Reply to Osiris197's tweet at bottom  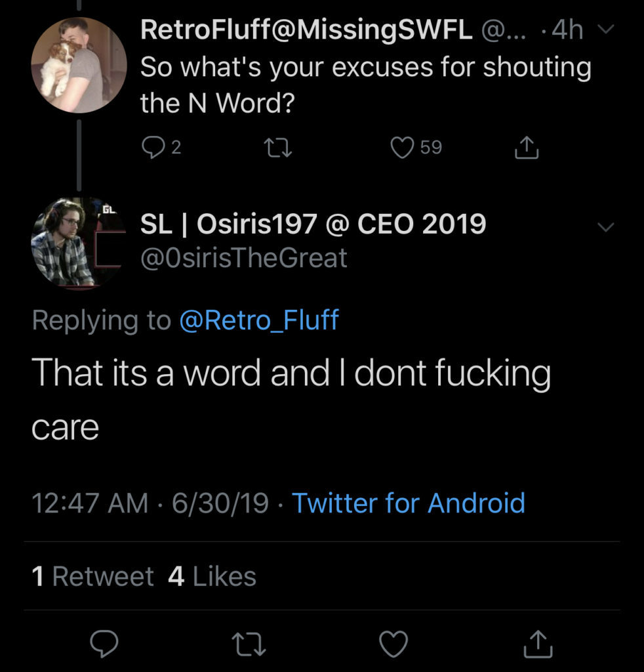coord(104,643)
